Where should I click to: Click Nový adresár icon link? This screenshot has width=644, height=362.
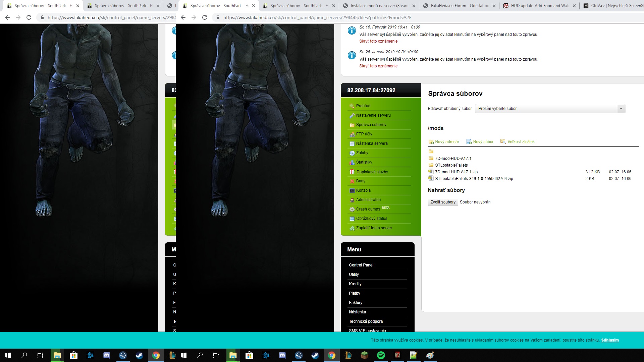444,142
